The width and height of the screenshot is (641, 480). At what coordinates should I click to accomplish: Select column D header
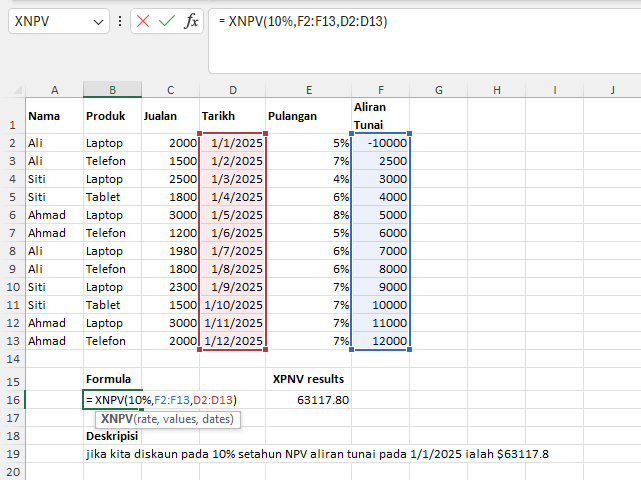[232, 90]
